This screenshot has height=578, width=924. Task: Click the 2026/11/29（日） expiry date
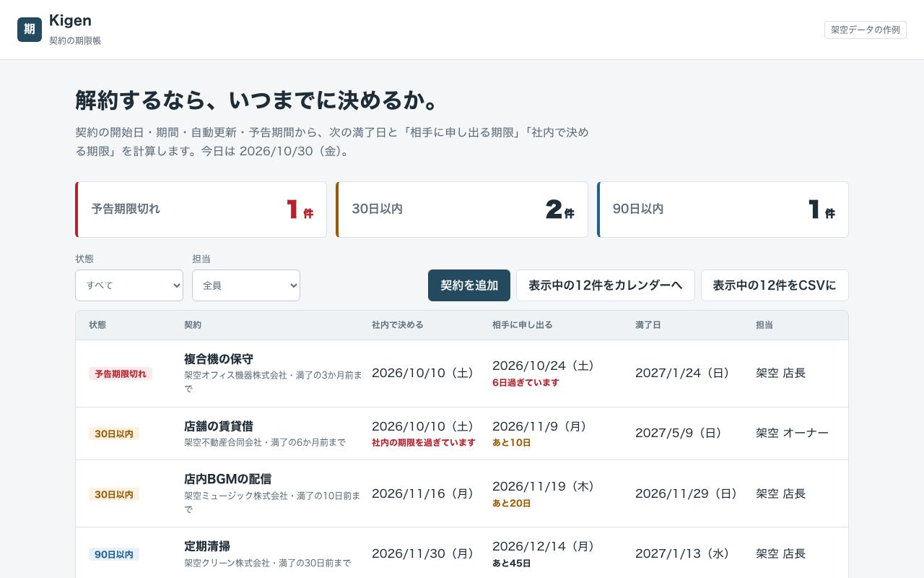689,493
